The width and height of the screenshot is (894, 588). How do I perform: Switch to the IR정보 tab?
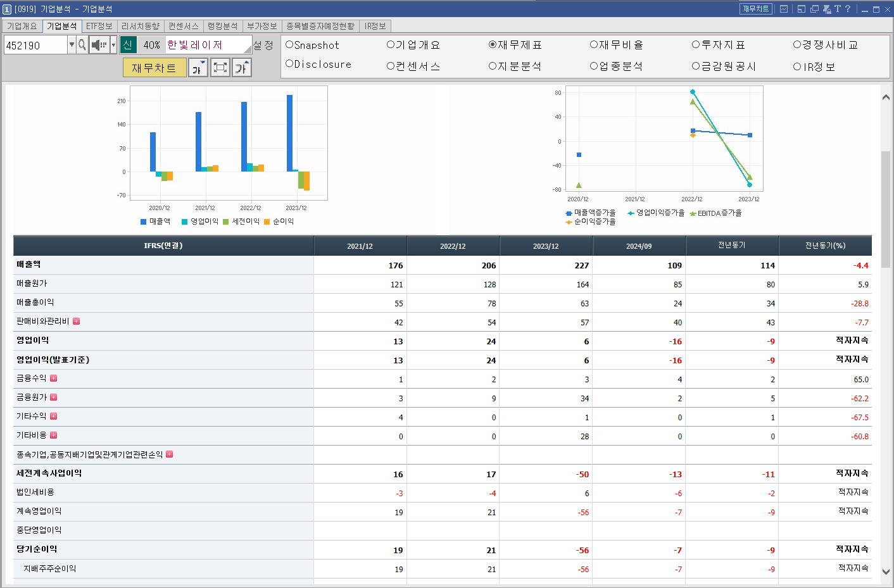pyautogui.click(x=375, y=26)
